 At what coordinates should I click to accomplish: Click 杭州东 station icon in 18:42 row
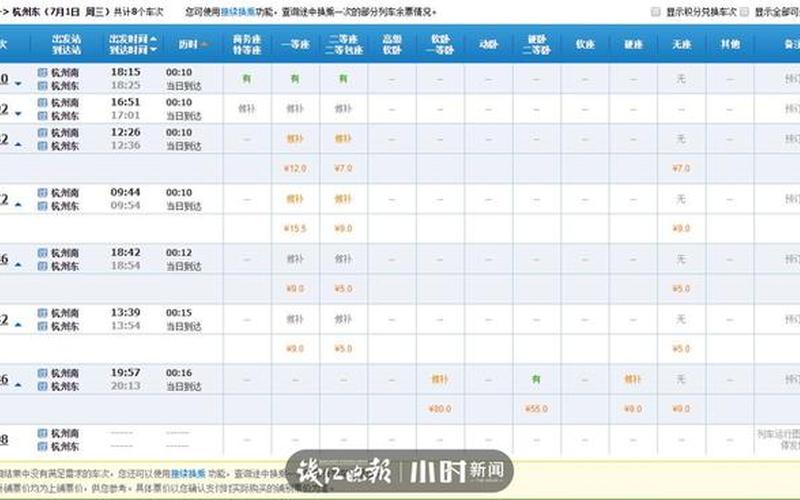[42, 266]
